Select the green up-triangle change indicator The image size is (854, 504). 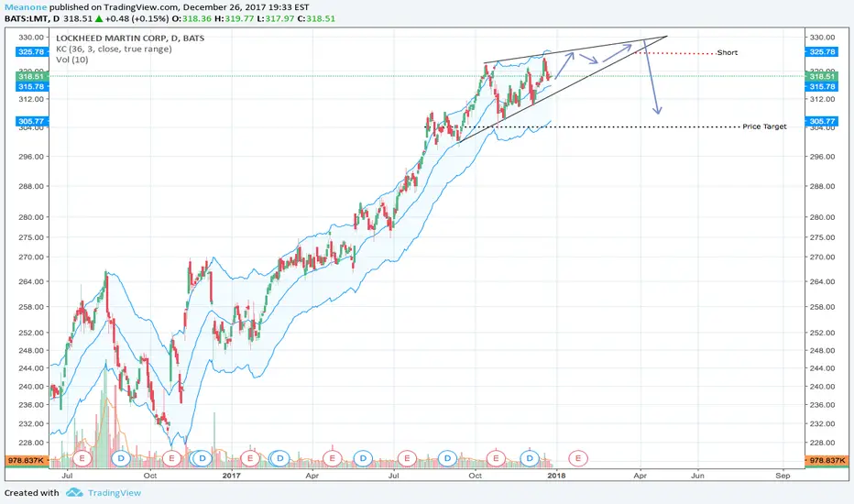click(x=99, y=18)
